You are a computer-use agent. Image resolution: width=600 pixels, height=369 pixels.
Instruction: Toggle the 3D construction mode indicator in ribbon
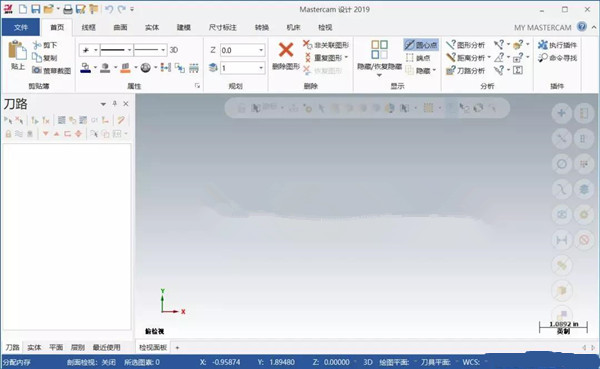coord(174,50)
